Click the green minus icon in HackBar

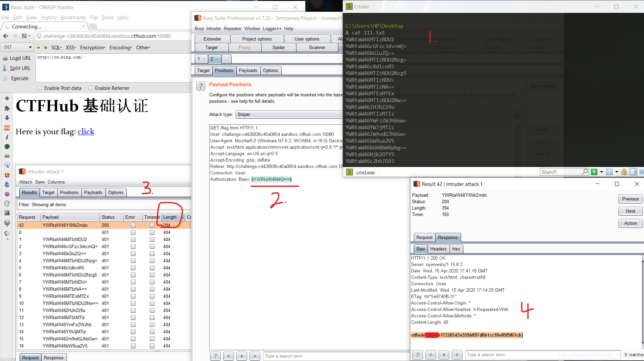pyautogui.click(x=39, y=48)
